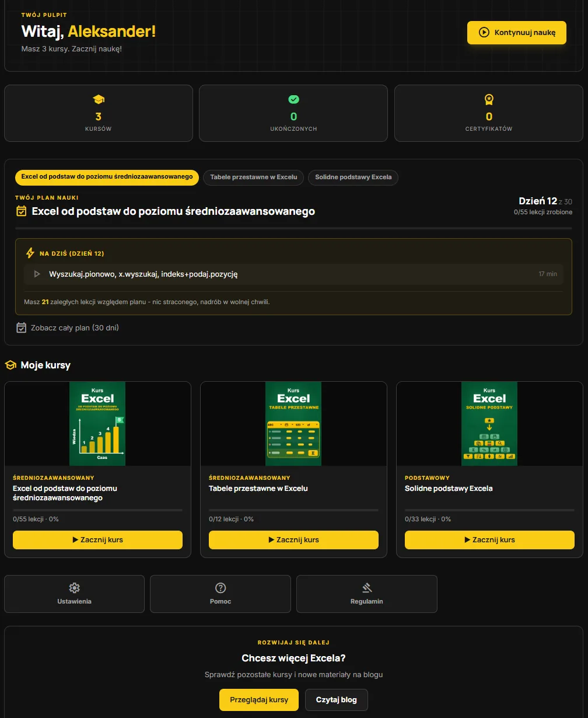This screenshot has height=718, width=588.
Task: Click the graduation cap icon above Kursów
Action: (99, 100)
